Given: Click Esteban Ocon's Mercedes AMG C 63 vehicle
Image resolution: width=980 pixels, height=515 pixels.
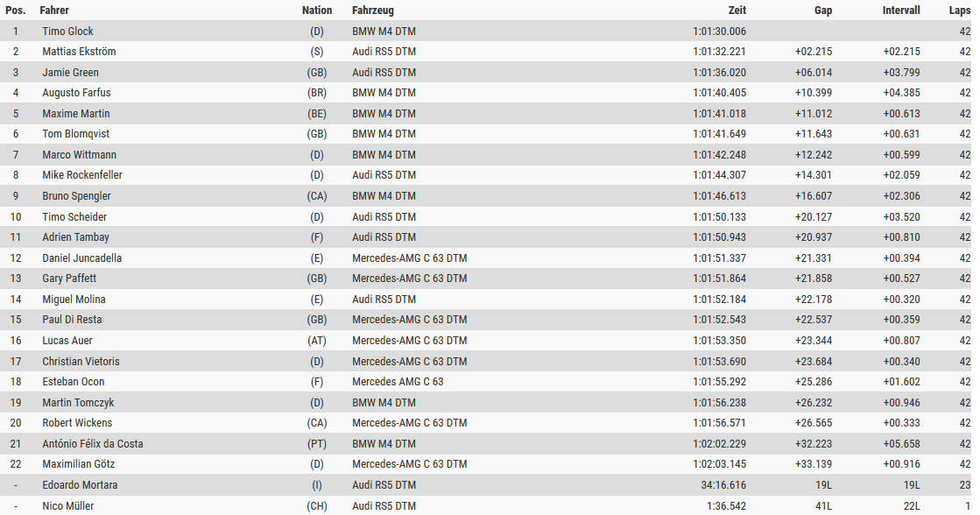Looking at the screenshot, I should tap(398, 382).
